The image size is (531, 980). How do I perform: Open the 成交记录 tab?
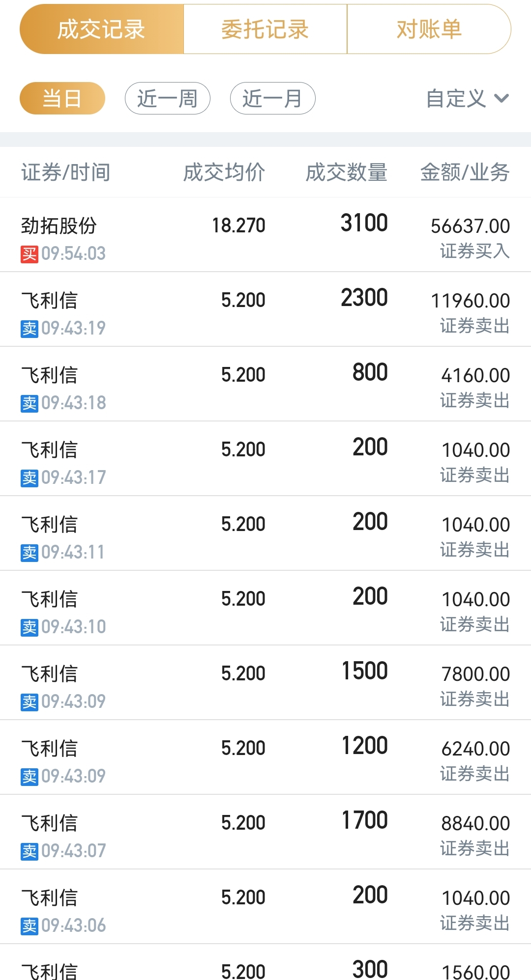[x=101, y=29]
